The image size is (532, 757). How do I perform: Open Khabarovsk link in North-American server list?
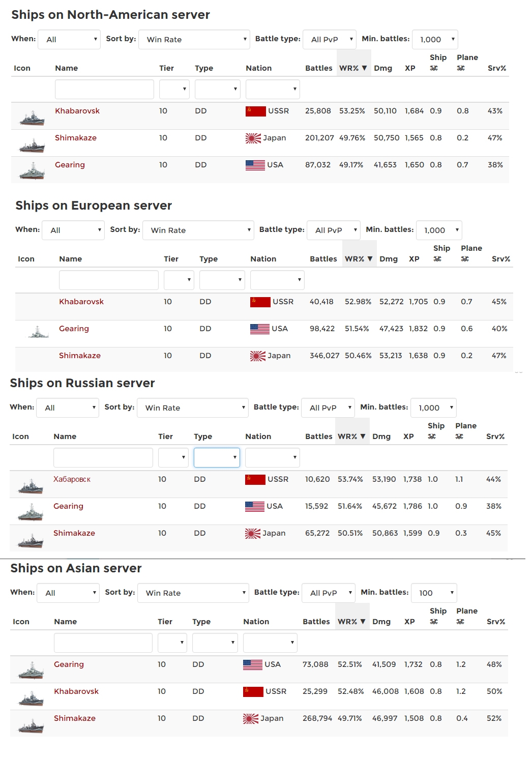click(77, 111)
